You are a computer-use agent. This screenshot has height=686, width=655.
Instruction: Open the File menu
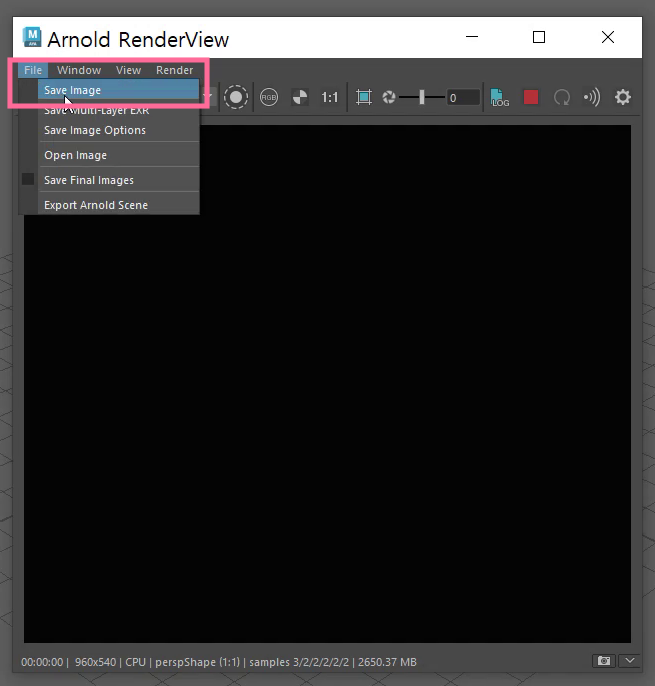click(33, 70)
